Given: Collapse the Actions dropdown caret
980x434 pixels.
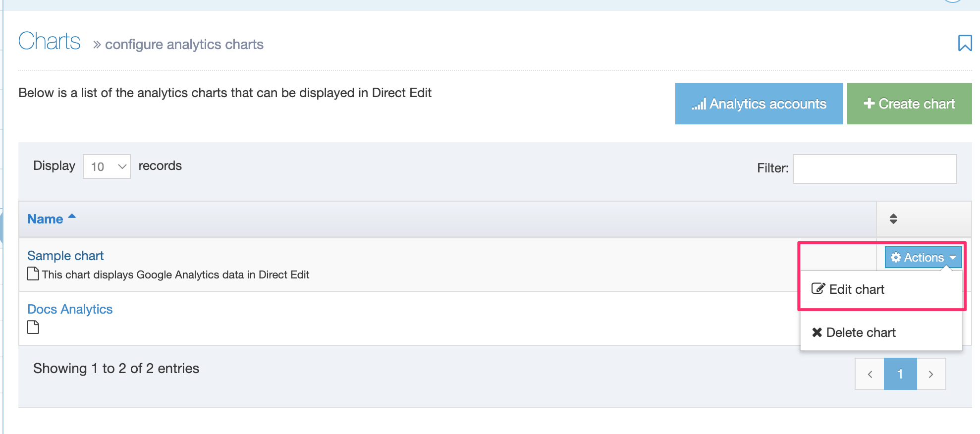Looking at the screenshot, I should coord(953,257).
